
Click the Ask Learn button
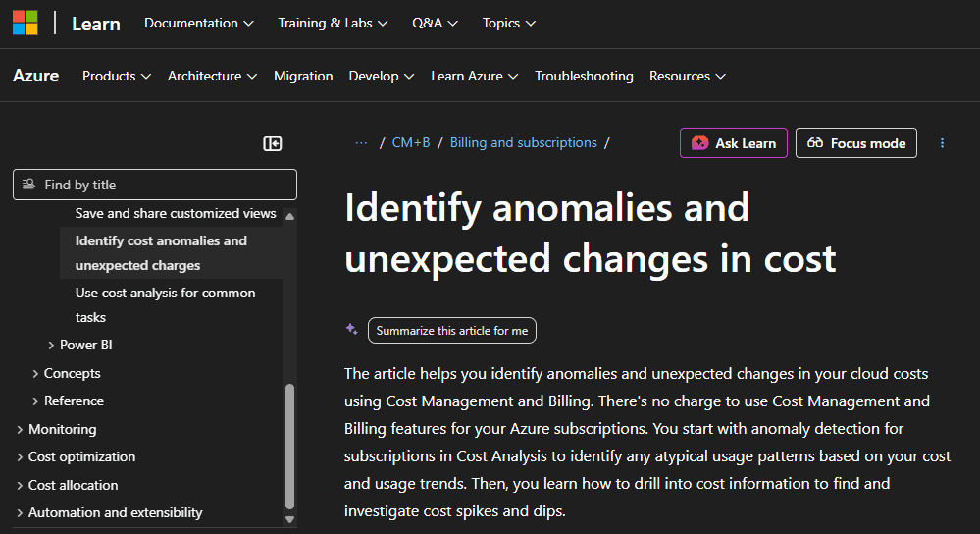tap(733, 143)
